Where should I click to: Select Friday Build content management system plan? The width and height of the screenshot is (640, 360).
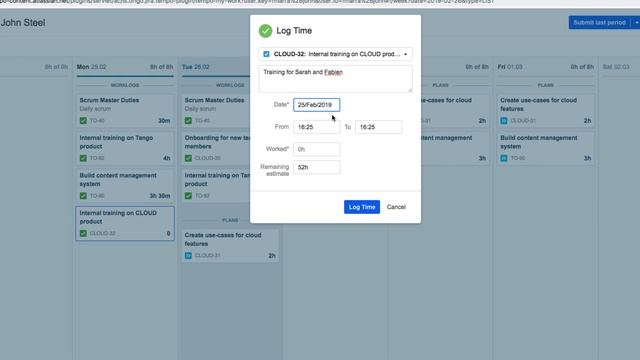point(545,148)
